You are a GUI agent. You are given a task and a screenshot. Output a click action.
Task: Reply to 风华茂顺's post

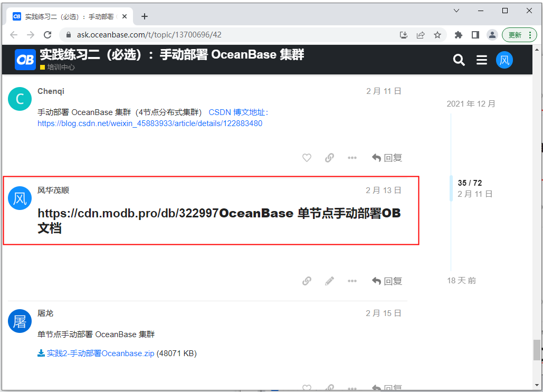tap(387, 281)
